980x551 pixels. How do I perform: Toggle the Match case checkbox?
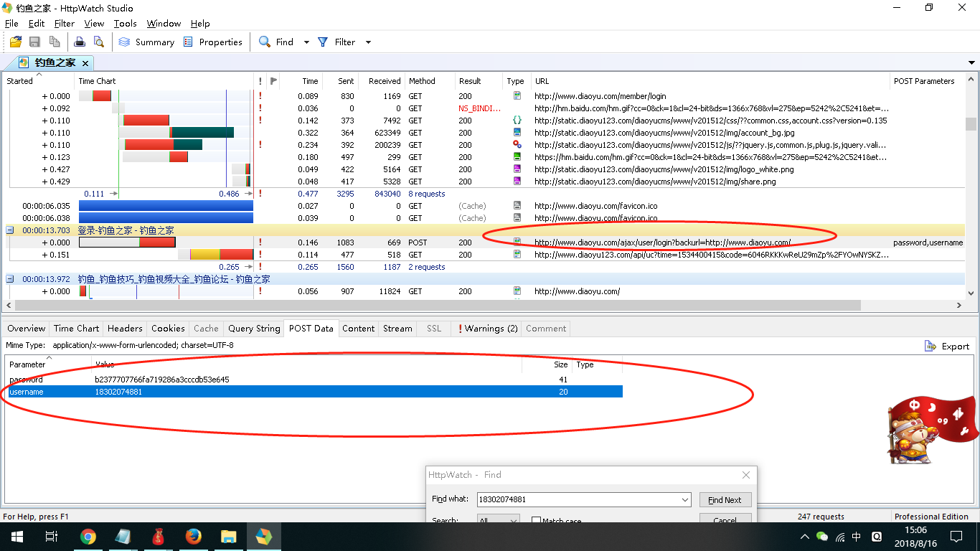[x=536, y=521]
